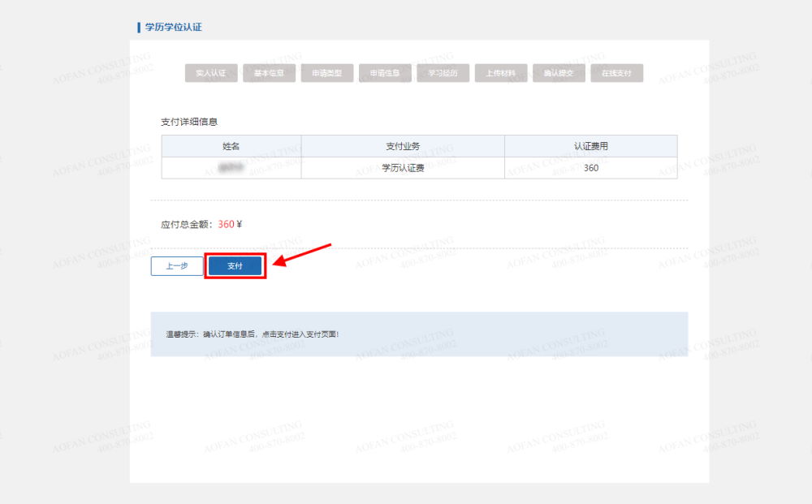
Task: Click the 姓名 column header
Action: (x=231, y=146)
